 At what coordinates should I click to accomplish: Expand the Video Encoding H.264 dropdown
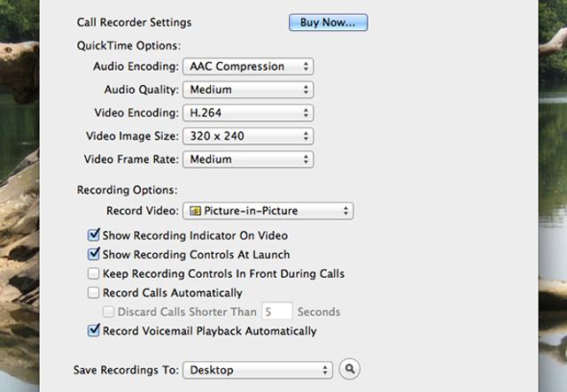click(x=247, y=112)
